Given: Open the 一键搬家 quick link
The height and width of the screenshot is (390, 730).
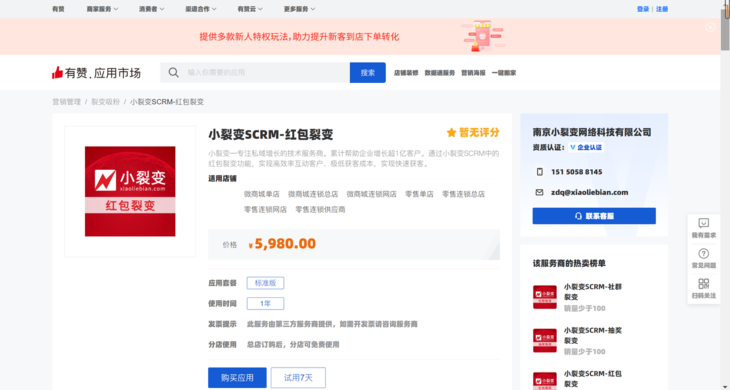Looking at the screenshot, I should 504,73.
